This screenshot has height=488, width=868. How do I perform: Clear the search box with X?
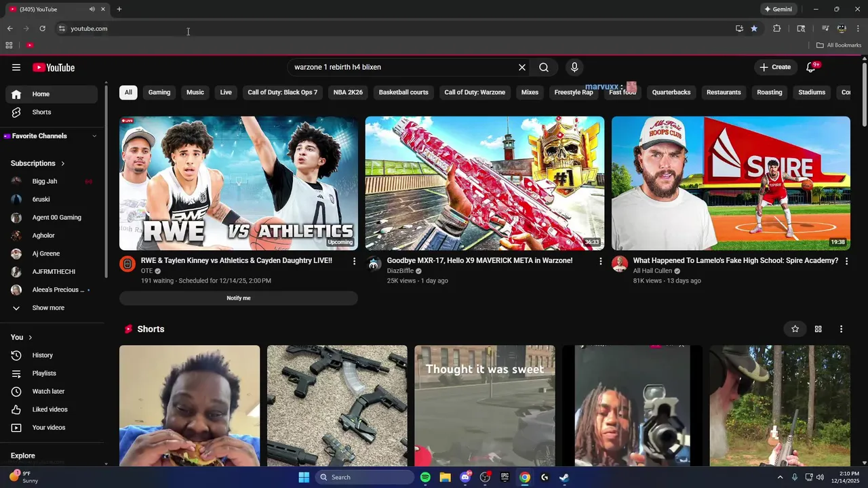[522, 67]
